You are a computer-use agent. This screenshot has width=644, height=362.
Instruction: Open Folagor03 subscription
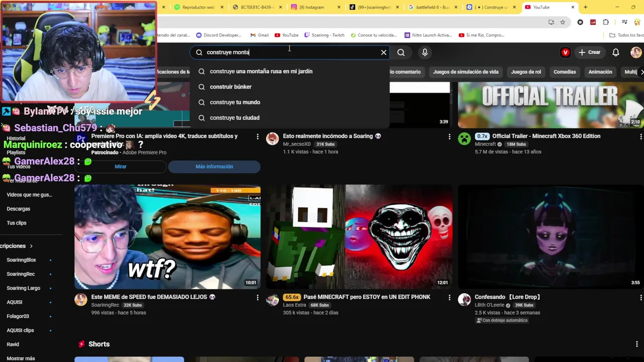click(x=18, y=316)
